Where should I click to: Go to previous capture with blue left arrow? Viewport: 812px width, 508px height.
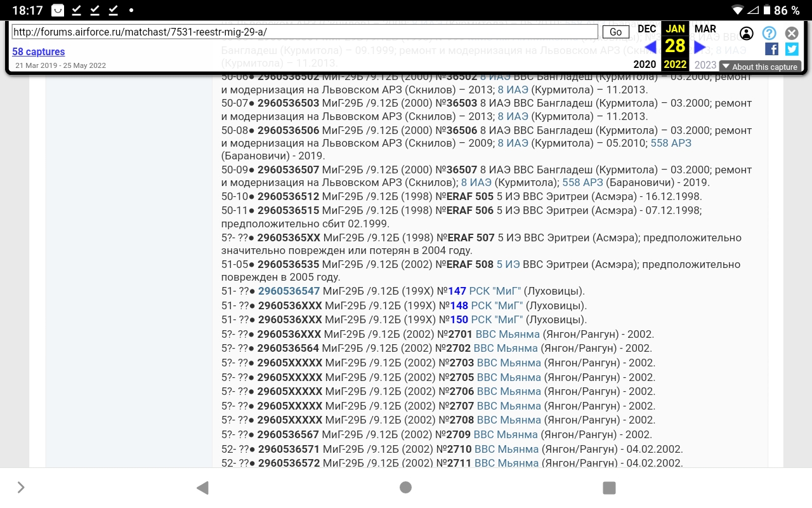[x=650, y=47]
